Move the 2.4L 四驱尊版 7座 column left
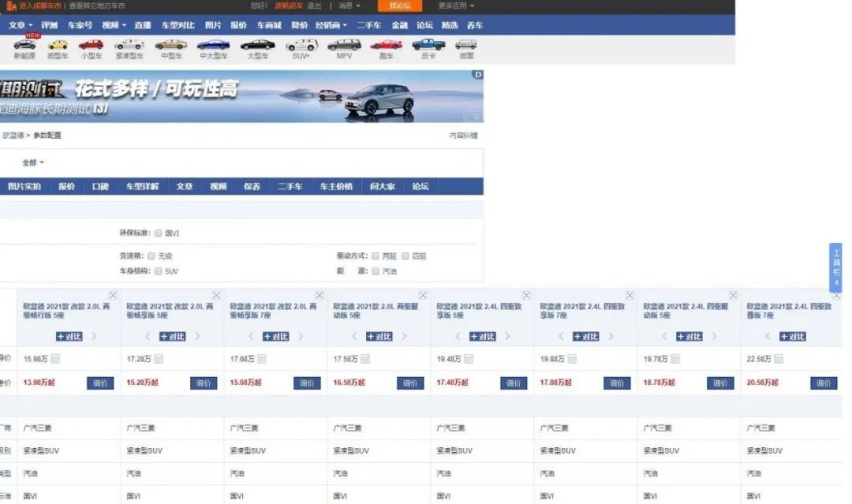 pos(767,337)
